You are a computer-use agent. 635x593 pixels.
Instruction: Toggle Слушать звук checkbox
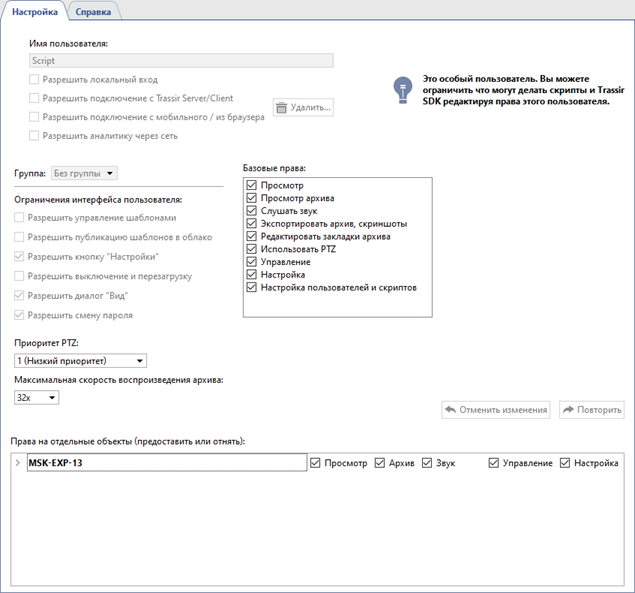click(251, 212)
